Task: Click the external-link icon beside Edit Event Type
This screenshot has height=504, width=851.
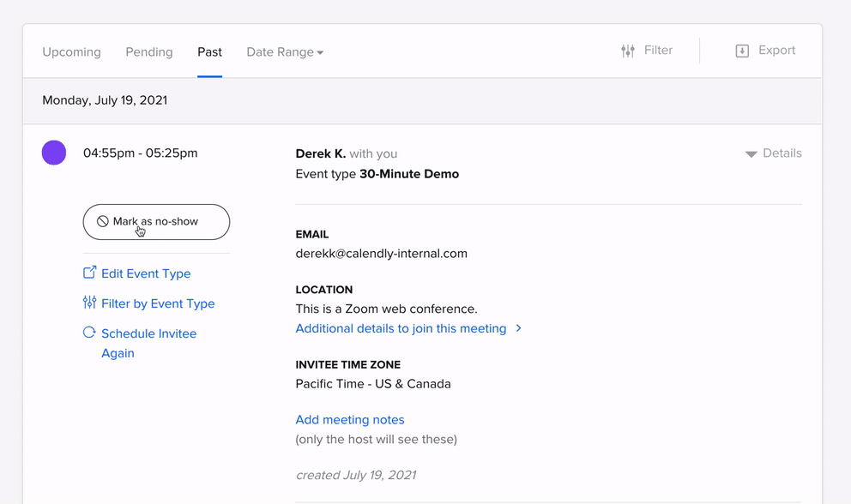Action: pyautogui.click(x=89, y=272)
